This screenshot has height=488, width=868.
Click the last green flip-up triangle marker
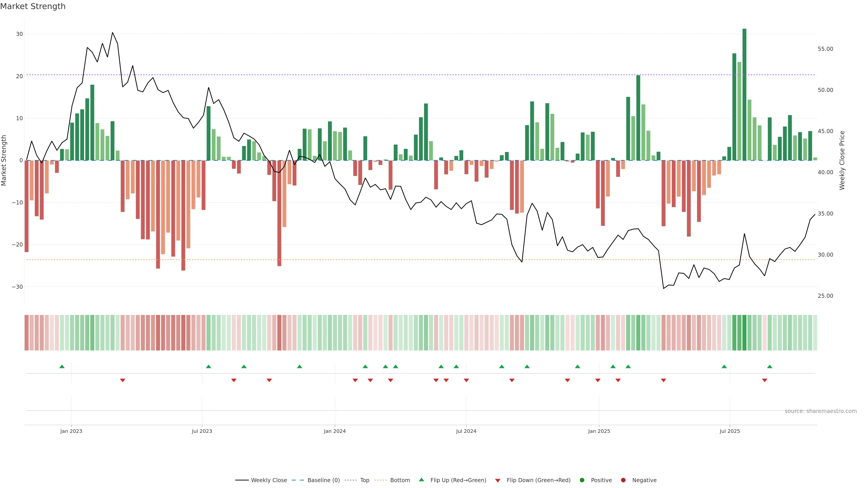click(x=770, y=366)
